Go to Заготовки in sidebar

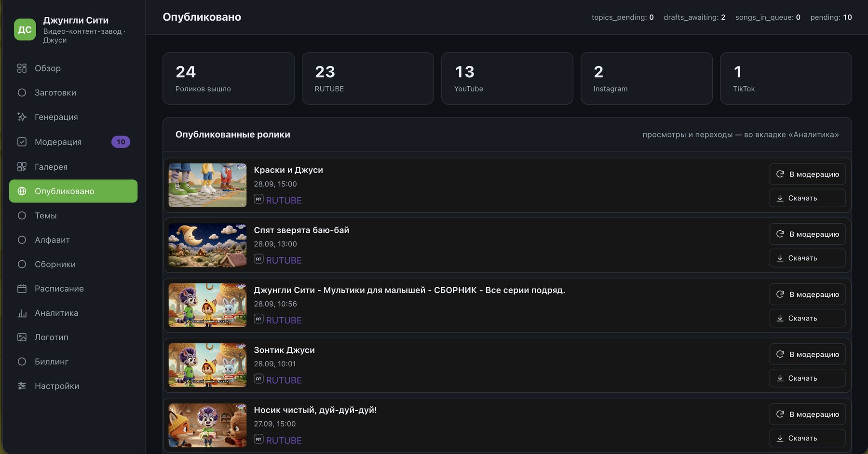(73, 93)
